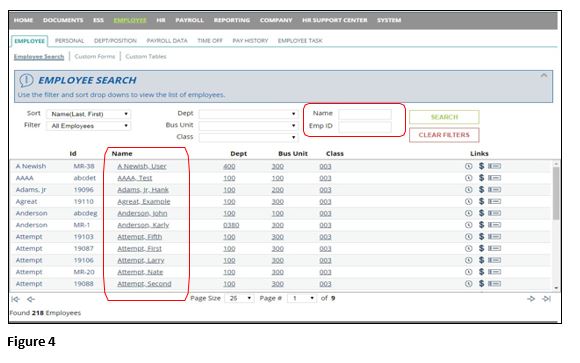Open the DOCUMENTS menu
580x363 pixels.
63,20
